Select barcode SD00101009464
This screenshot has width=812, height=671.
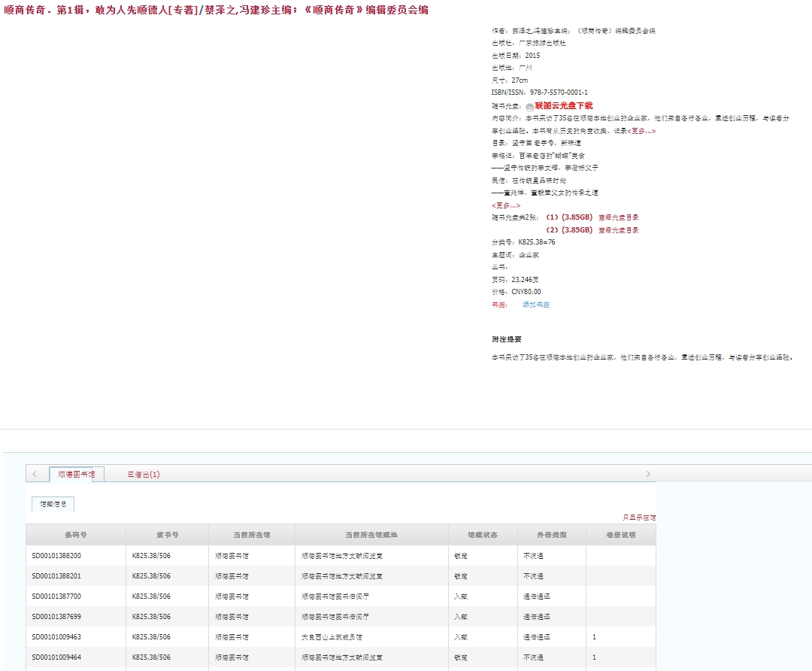[x=56, y=657]
